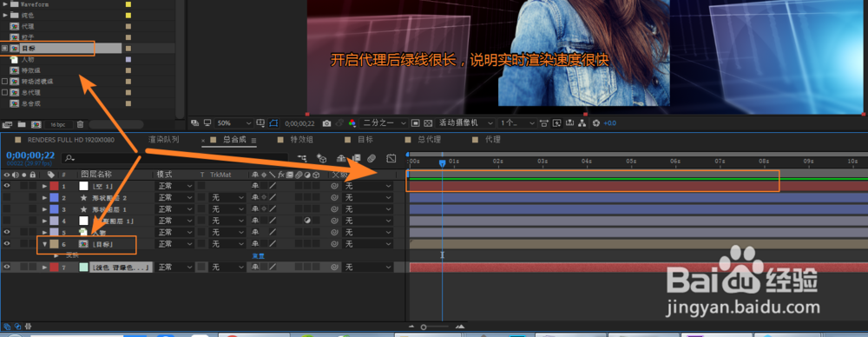The width and height of the screenshot is (868, 337).
Task: Click the layer search input field
Action: tap(174, 158)
